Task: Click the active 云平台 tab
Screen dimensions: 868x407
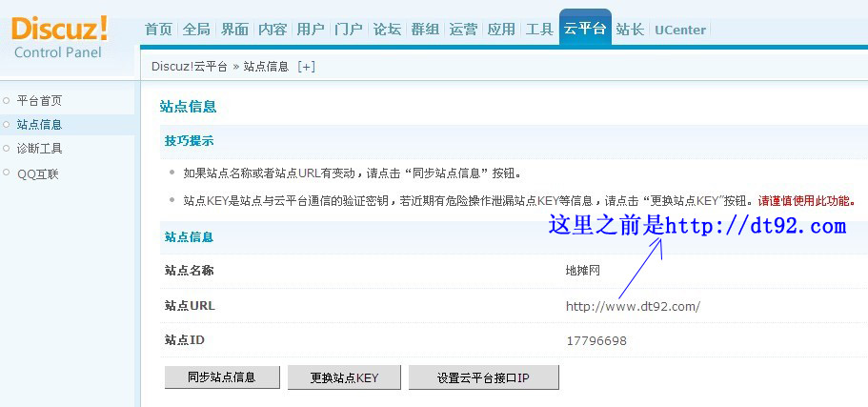Action: tap(585, 28)
